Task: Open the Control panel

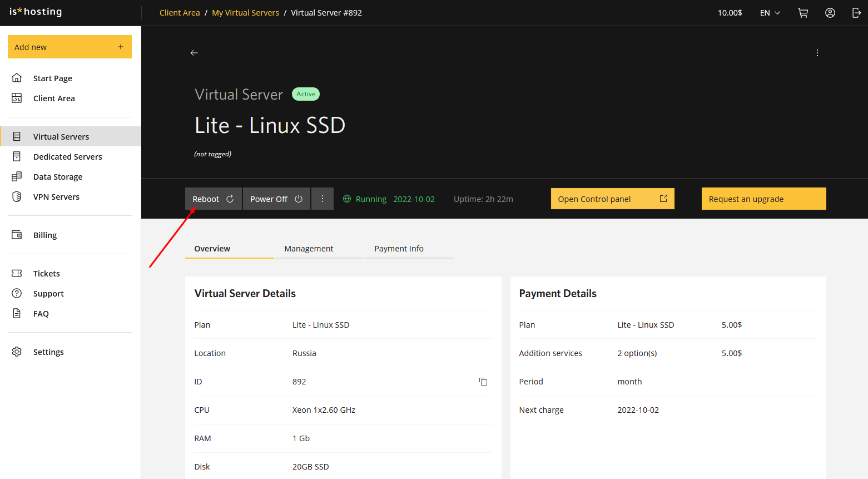Action: pos(612,199)
